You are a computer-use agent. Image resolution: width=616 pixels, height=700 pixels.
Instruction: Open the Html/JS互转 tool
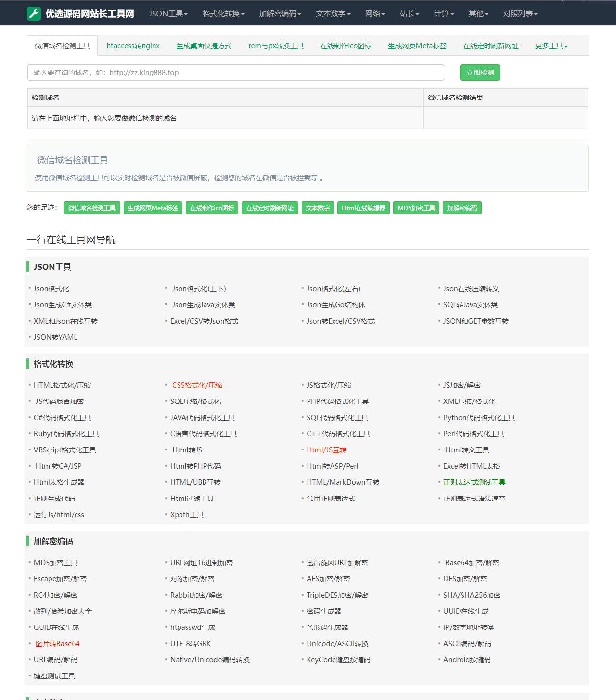(x=326, y=450)
